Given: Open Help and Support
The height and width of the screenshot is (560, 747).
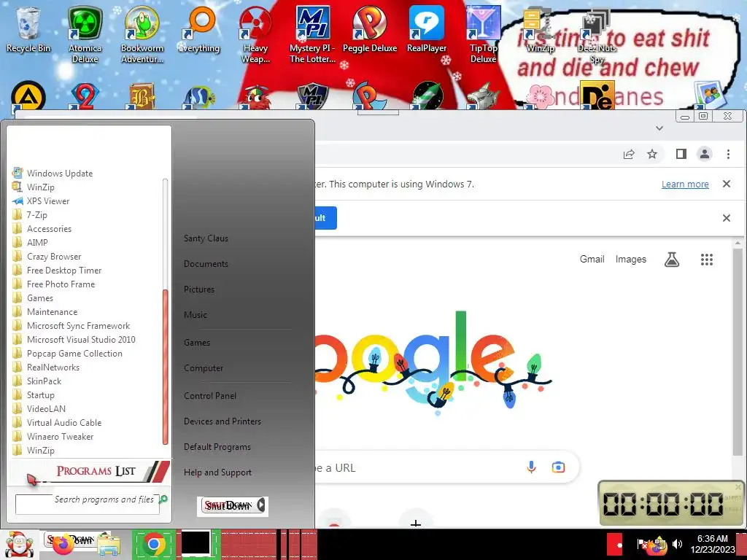Looking at the screenshot, I should [x=217, y=472].
